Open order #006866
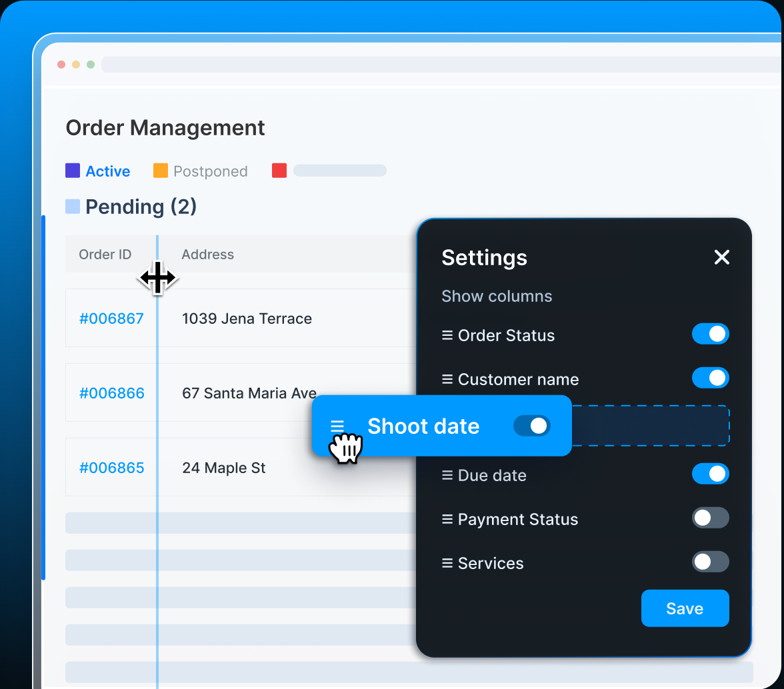 (x=112, y=393)
